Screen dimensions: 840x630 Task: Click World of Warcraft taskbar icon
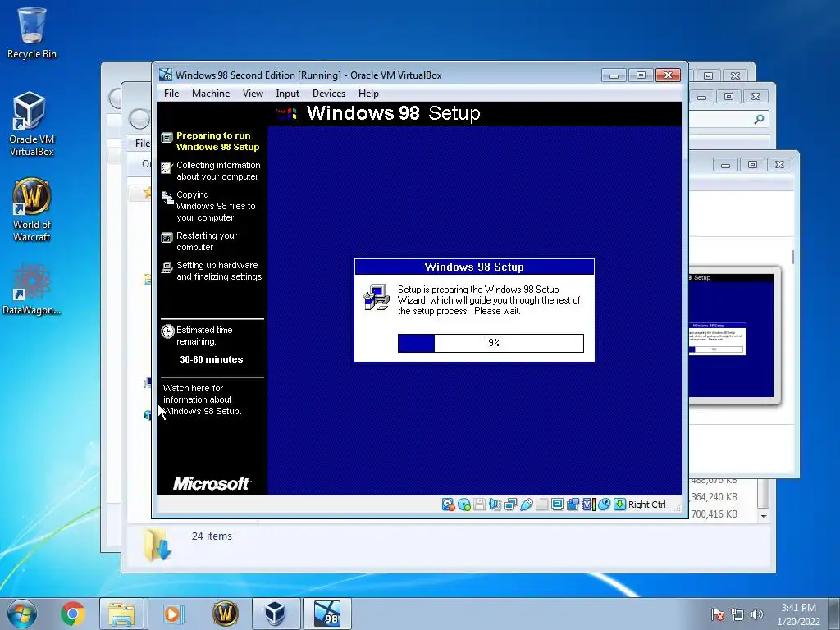[225, 614]
